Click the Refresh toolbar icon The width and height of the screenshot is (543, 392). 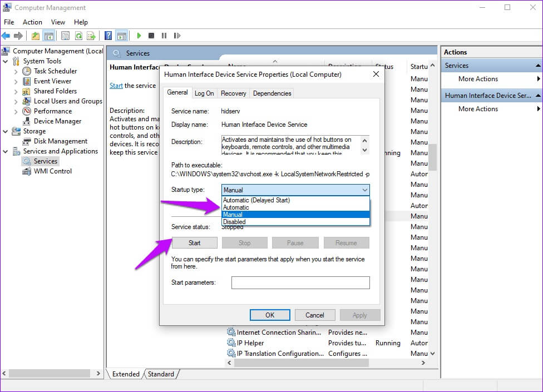[x=78, y=36]
